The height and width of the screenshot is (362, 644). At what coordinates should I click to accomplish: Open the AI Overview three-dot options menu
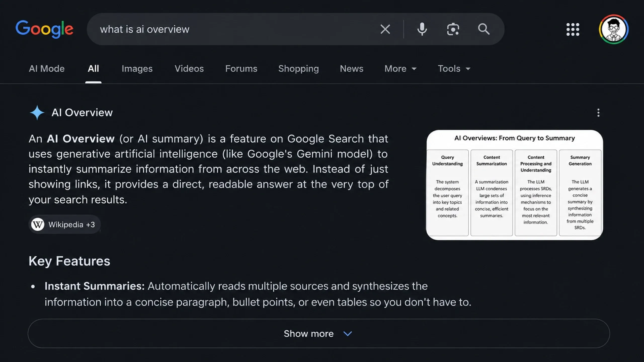click(x=598, y=113)
